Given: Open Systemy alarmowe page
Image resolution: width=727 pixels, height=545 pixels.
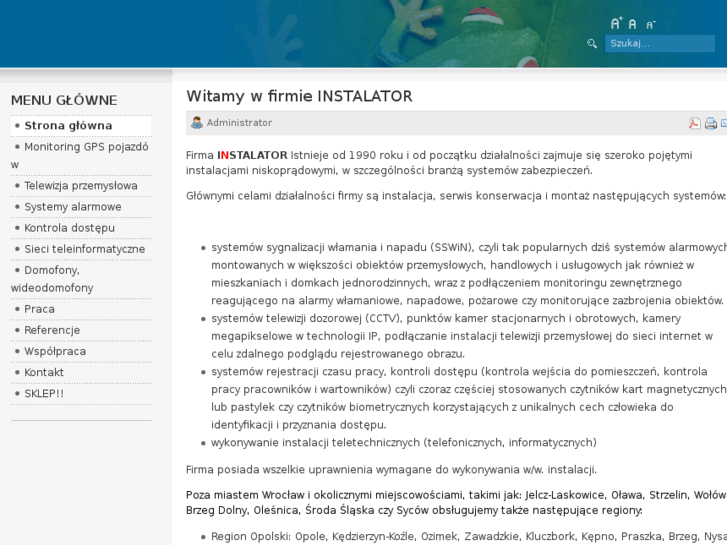Looking at the screenshot, I should [81, 207].
